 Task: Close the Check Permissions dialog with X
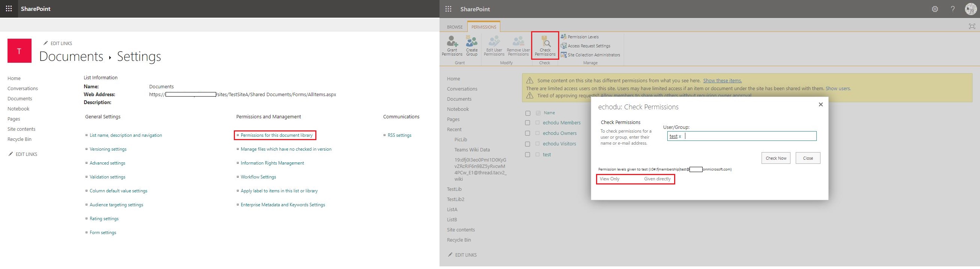(820, 104)
